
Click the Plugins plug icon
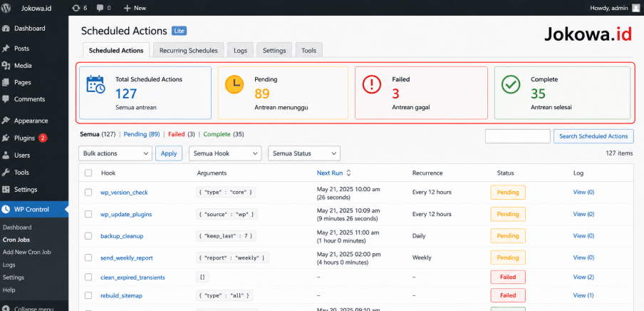tap(6, 138)
